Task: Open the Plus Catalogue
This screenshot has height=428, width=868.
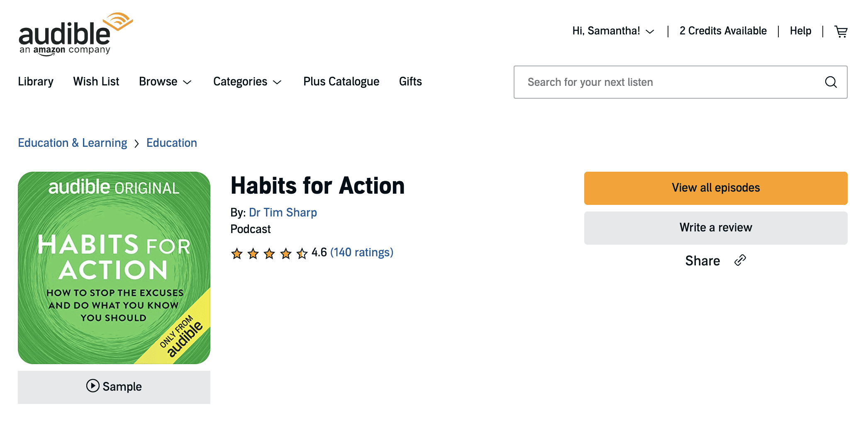Action: (341, 82)
